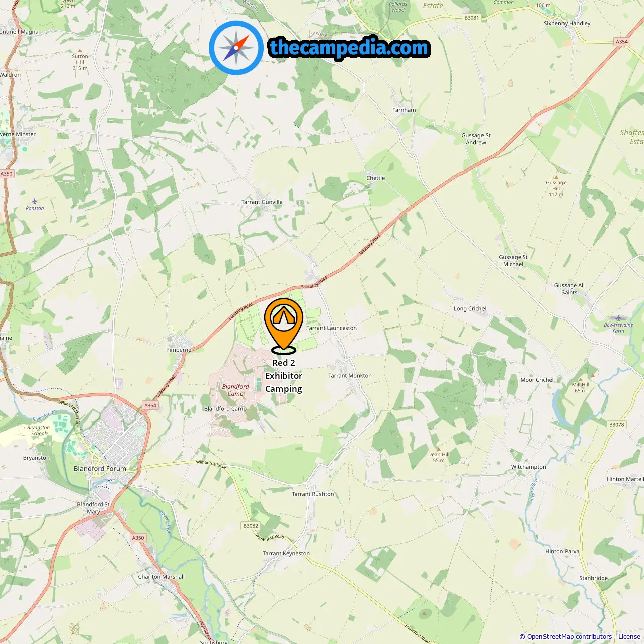The width and height of the screenshot is (644, 644).
Task: Click the Blandford Camp area label
Action: tap(235, 390)
